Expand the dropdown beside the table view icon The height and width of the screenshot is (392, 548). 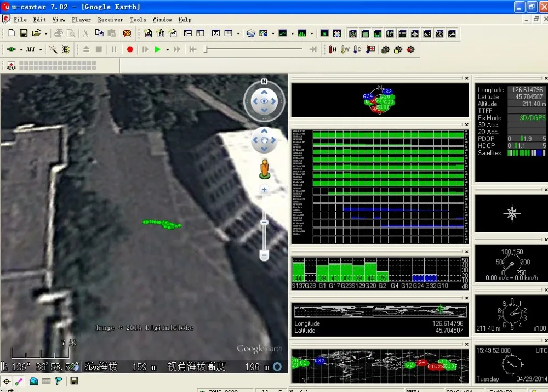238,33
